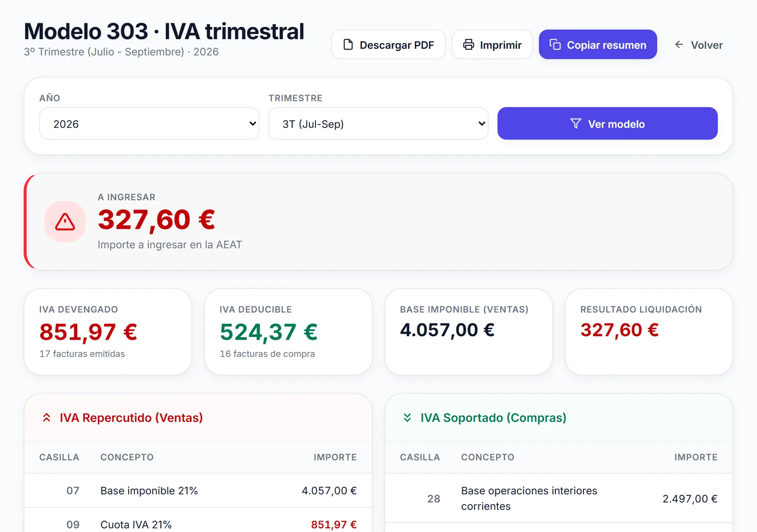Click casilla 07 in the Ventas table

(73, 491)
